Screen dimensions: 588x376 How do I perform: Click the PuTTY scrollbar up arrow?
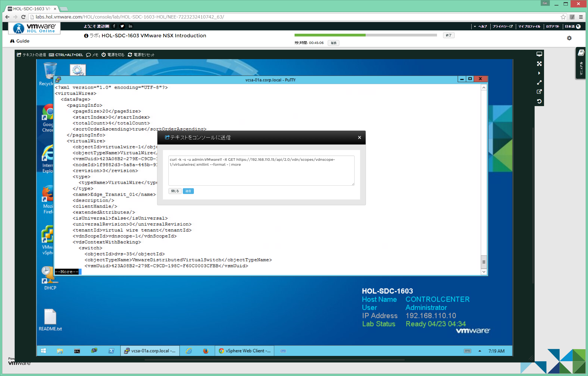[484, 88]
